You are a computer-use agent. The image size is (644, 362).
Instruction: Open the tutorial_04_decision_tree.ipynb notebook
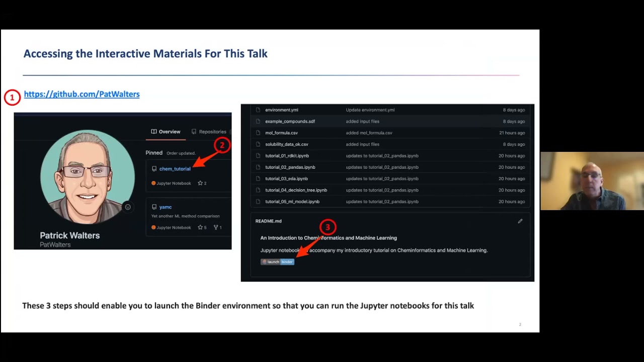click(296, 191)
